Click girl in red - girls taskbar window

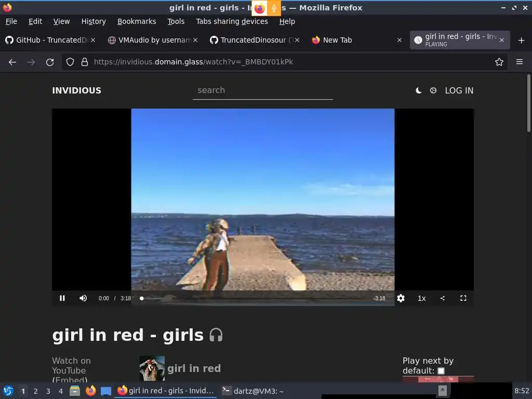pyautogui.click(x=166, y=391)
